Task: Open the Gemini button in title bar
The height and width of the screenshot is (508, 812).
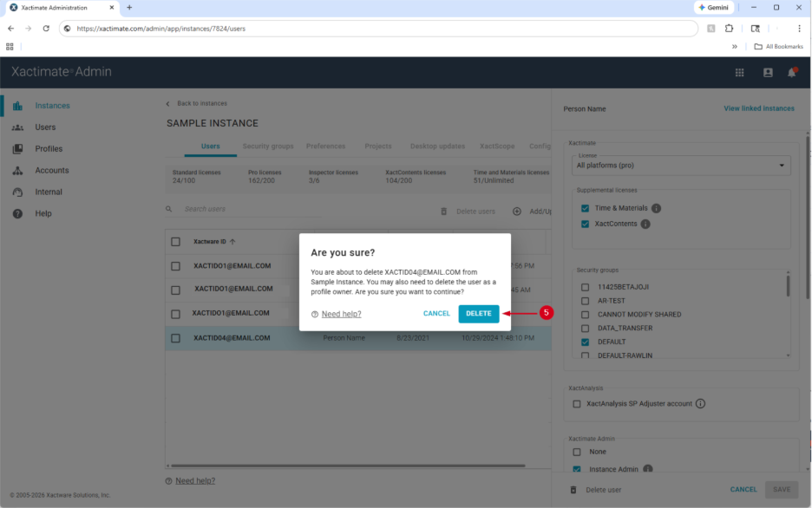Action: (x=714, y=7)
